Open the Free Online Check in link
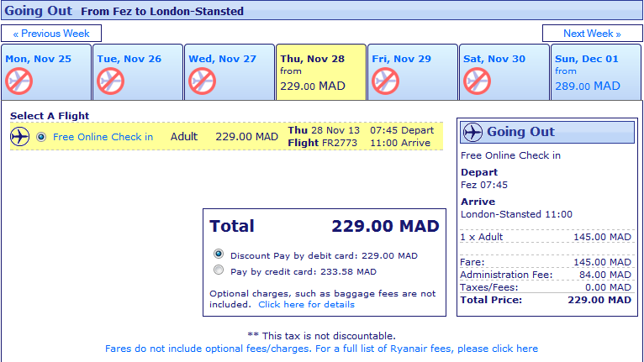644x362 pixels. pyautogui.click(x=103, y=137)
